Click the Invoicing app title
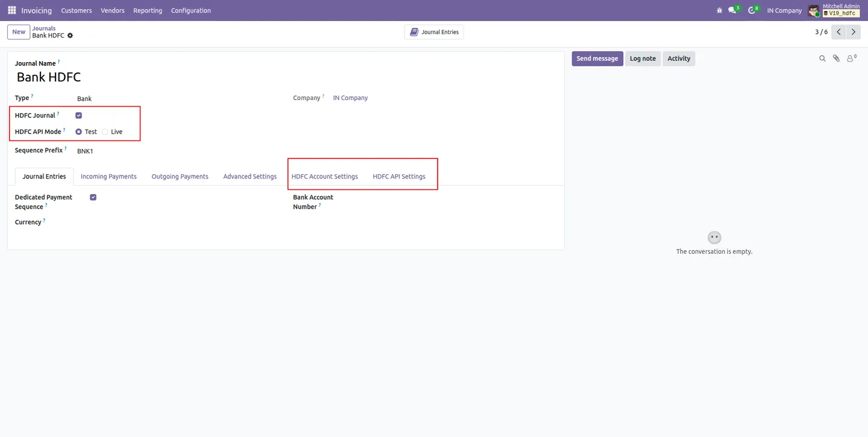The width and height of the screenshot is (868, 437). coord(36,10)
